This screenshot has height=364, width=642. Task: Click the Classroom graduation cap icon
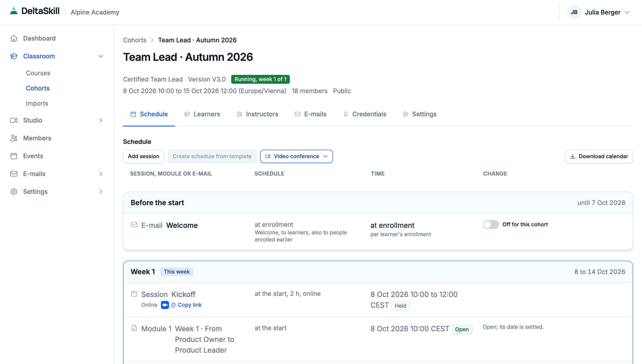pyautogui.click(x=14, y=56)
